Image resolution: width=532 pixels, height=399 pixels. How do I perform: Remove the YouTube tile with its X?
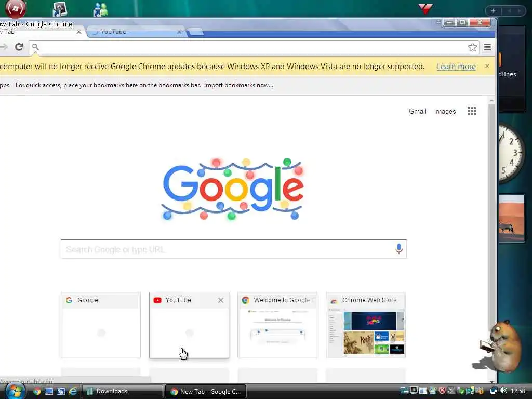point(220,300)
